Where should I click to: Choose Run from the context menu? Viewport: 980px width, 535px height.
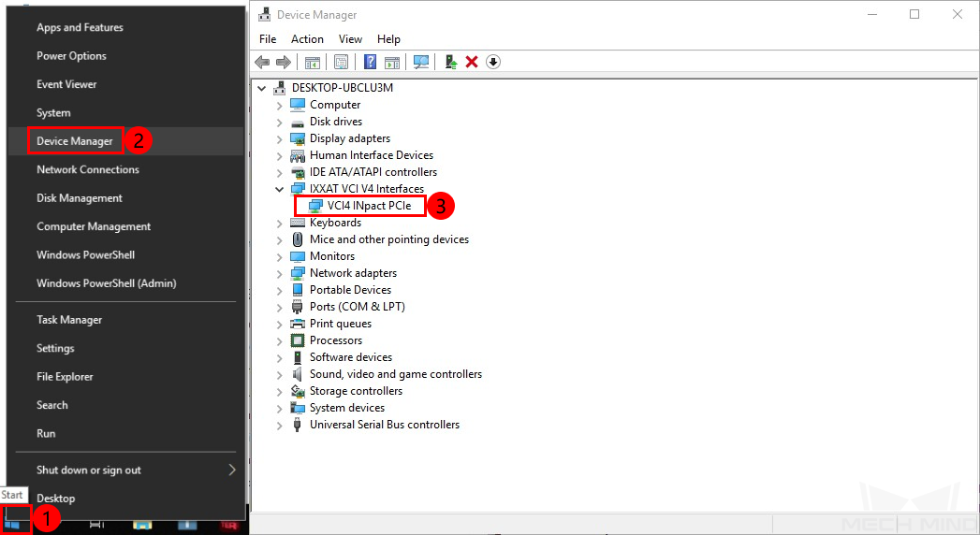point(46,433)
